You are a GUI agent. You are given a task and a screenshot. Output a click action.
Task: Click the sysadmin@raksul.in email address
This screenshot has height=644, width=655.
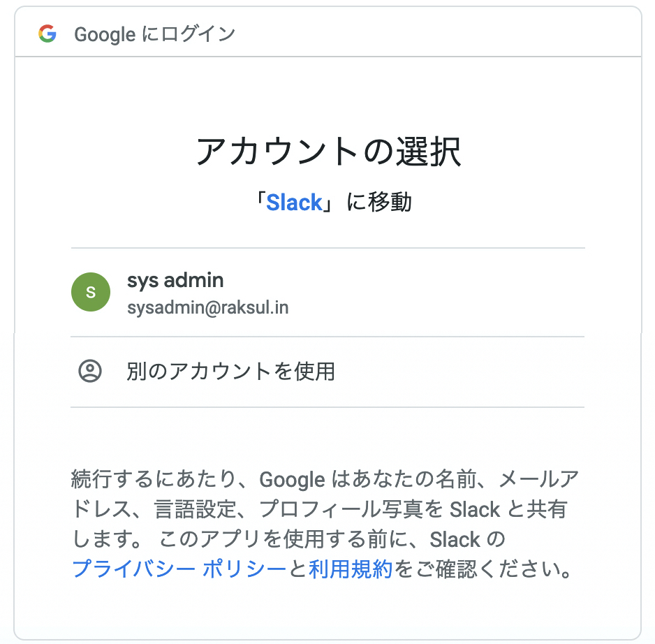(x=207, y=307)
